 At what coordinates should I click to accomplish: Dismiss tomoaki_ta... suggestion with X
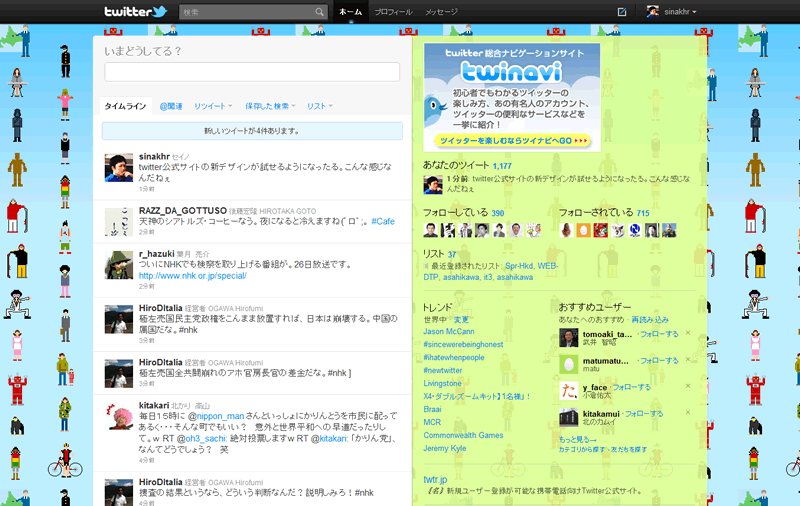(x=688, y=333)
